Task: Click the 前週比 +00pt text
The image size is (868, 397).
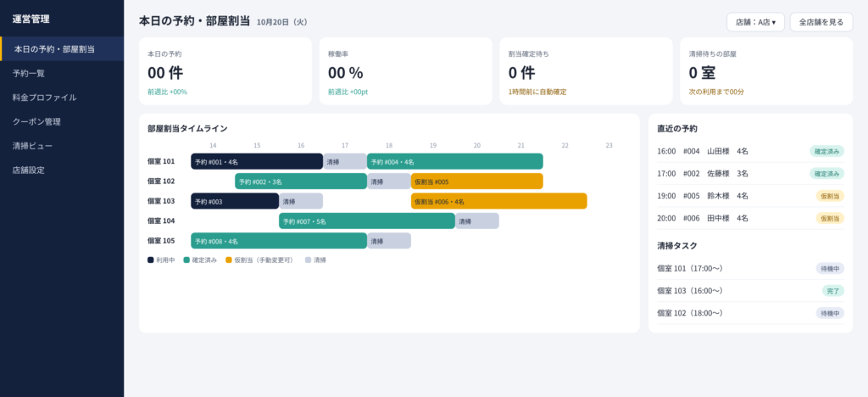Action: pos(348,92)
